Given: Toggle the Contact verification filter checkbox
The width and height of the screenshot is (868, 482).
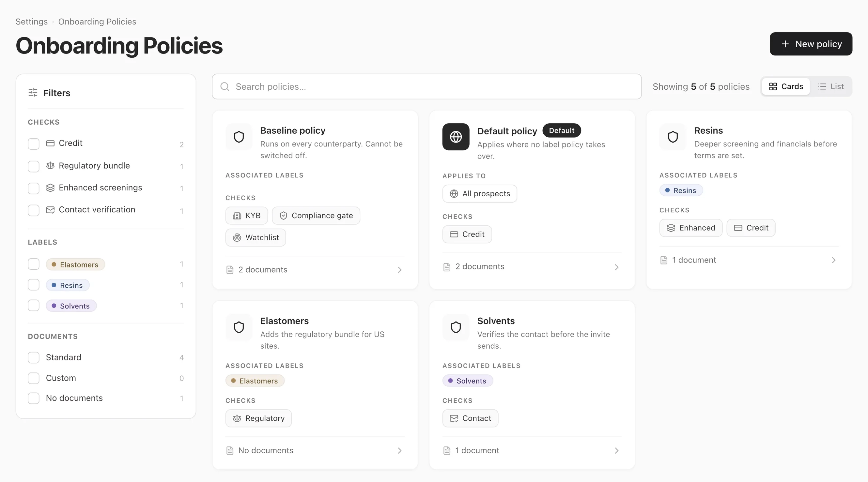Looking at the screenshot, I should tap(33, 211).
